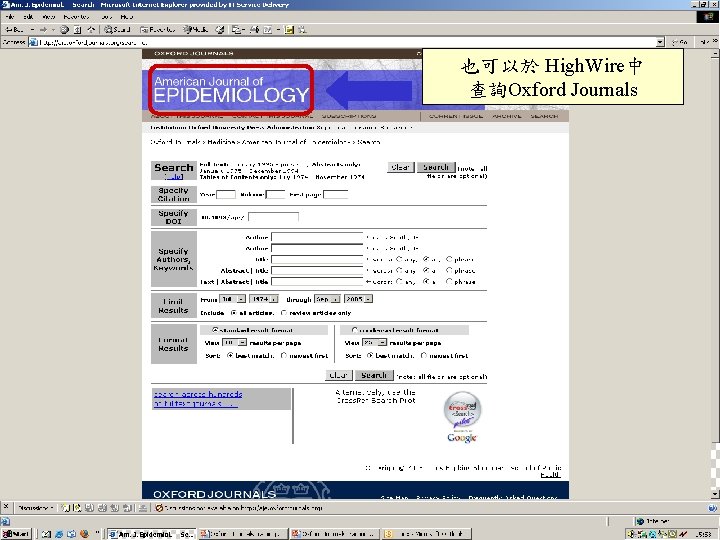This screenshot has width=720, height=540.
Task: Open condensed format results-per-page dropdown
Action: 375,343
